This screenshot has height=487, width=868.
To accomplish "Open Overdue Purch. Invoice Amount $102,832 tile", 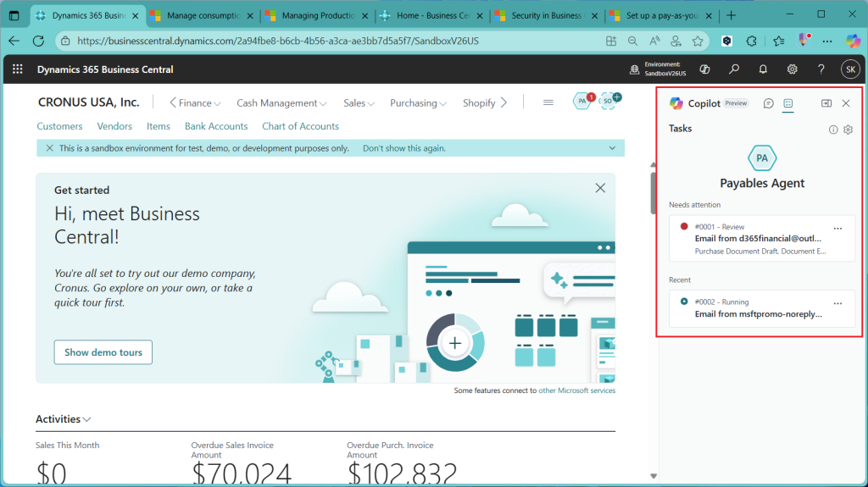I will point(402,464).
